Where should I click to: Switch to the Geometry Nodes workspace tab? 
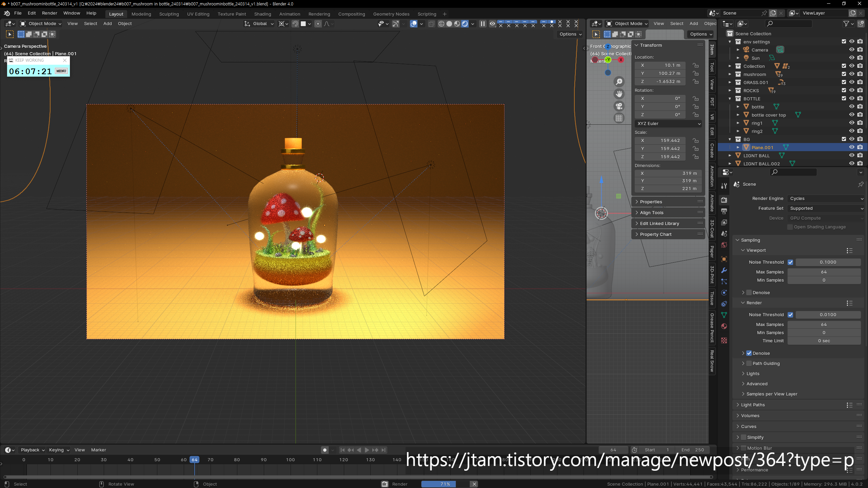[391, 14]
